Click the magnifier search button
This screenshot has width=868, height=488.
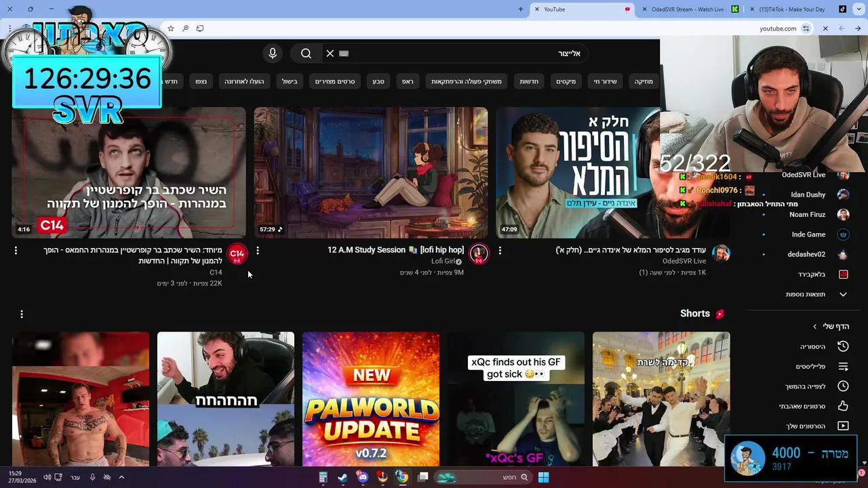[306, 54]
